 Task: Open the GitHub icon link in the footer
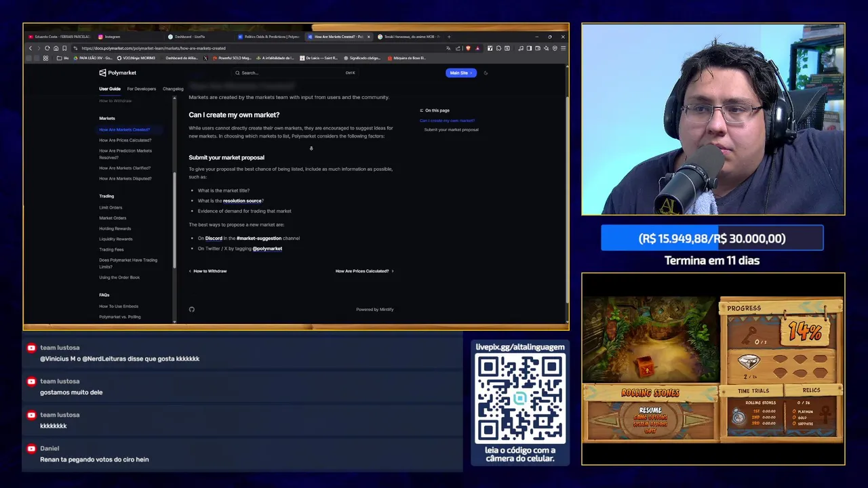(192, 309)
